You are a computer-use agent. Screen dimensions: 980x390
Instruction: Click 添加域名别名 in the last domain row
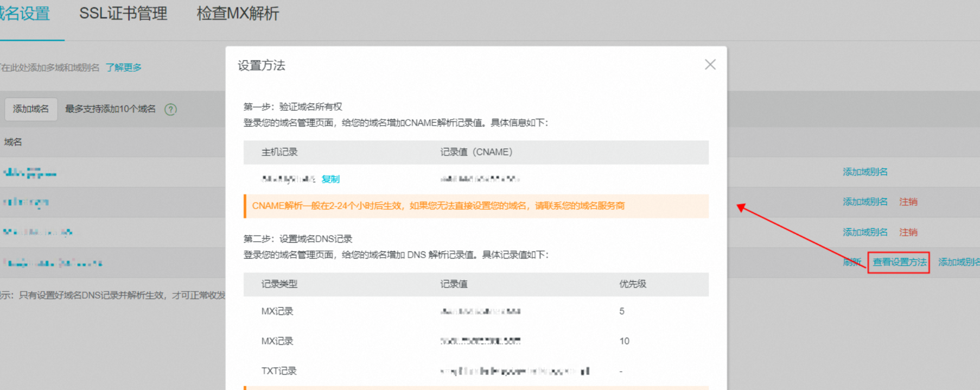pos(958,262)
